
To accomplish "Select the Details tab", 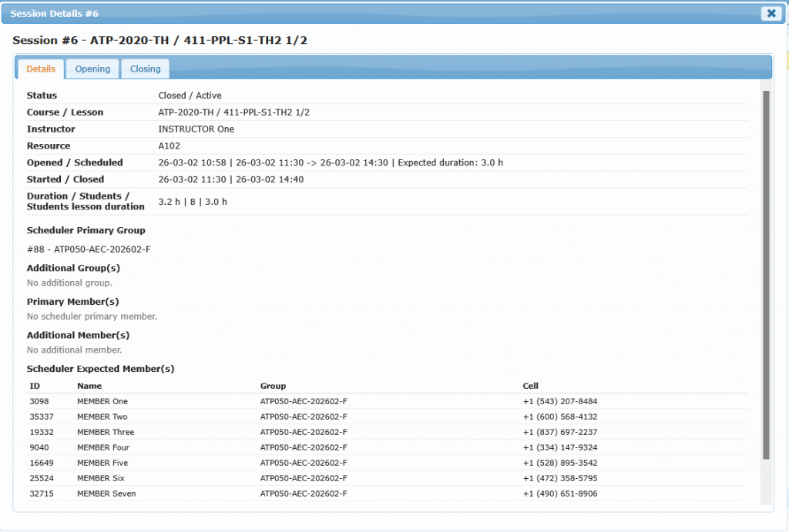I will click(41, 69).
